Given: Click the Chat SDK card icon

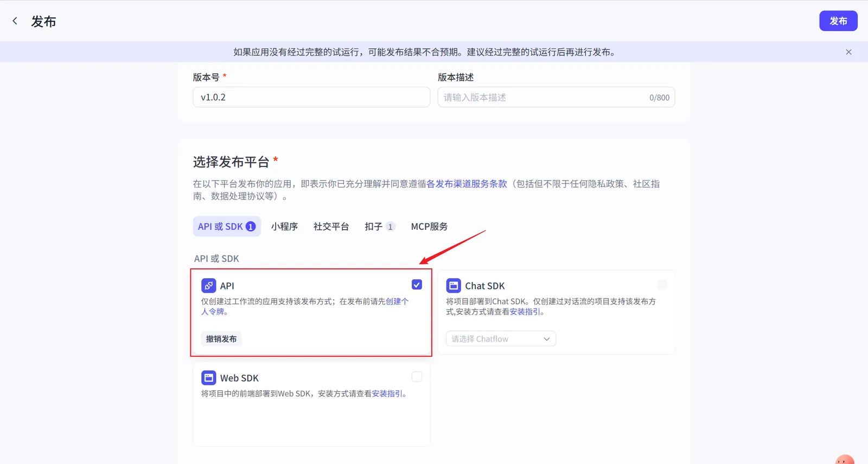Looking at the screenshot, I should click(454, 286).
